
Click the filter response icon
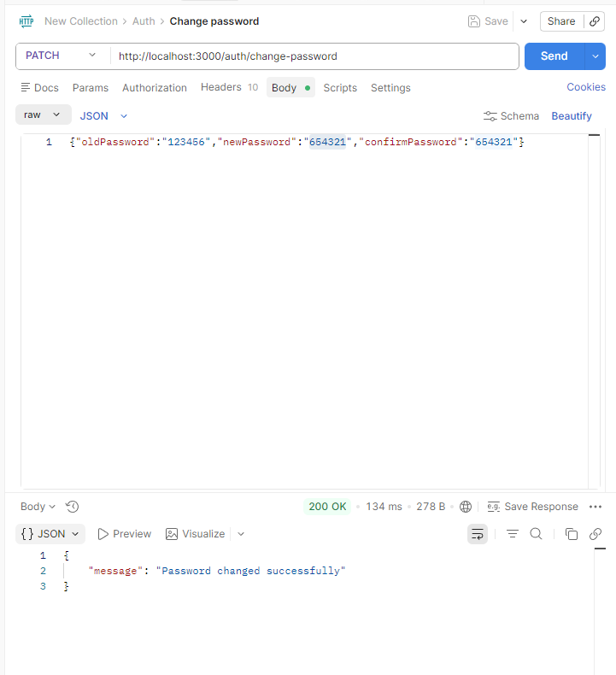pos(513,534)
